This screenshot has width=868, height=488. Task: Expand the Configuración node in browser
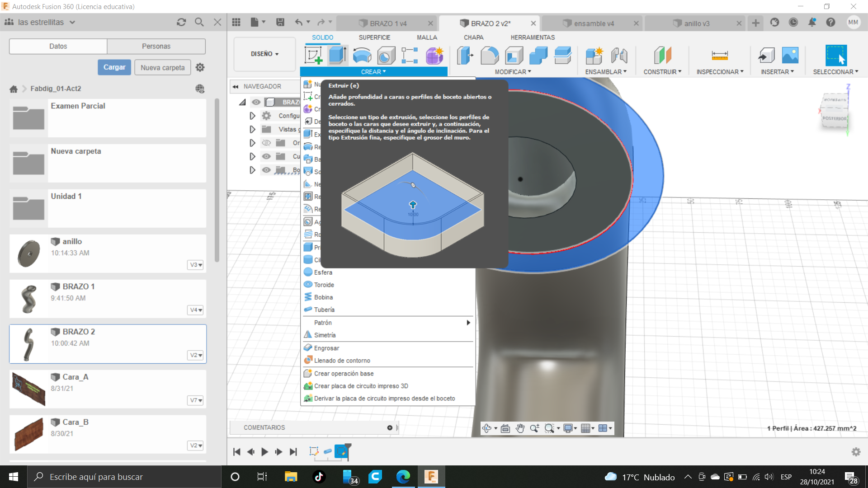pos(252,116)
